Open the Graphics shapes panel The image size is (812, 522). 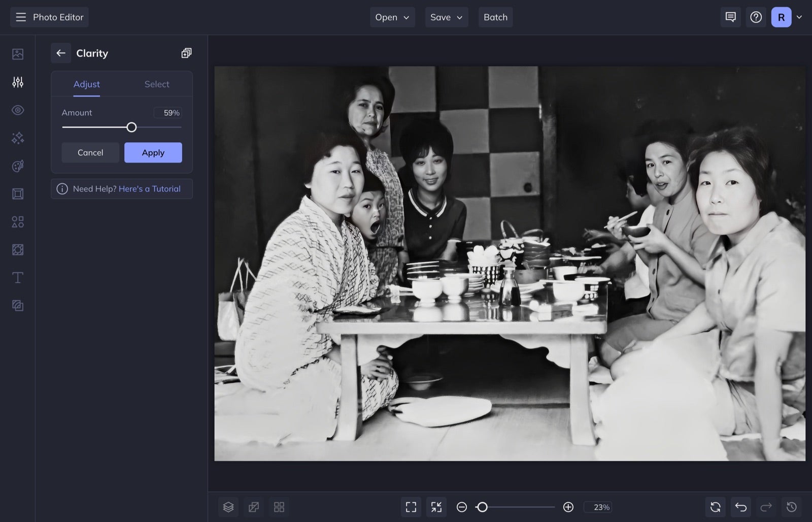click(x=18, y=221)
